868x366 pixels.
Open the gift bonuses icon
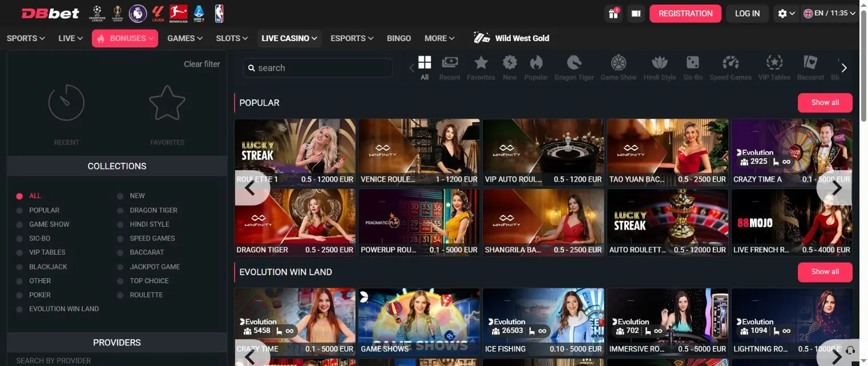(x=613, y=14)
